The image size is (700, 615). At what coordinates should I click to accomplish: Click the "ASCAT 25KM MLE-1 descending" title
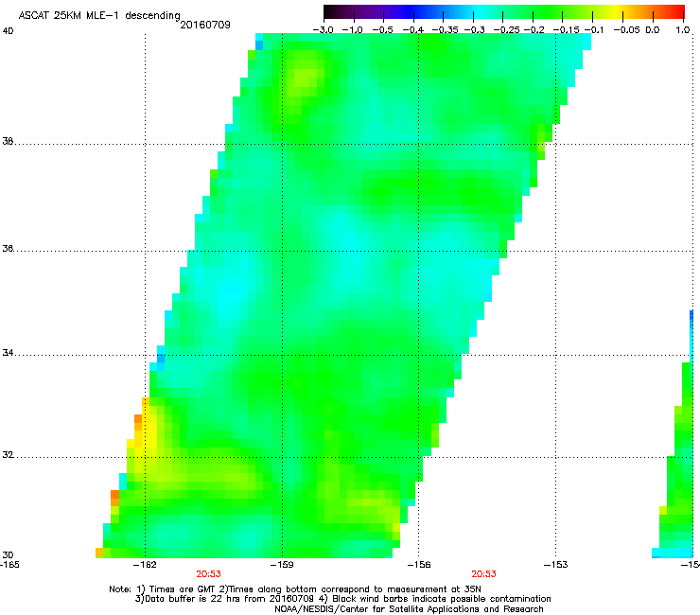[x=99, y=16]
